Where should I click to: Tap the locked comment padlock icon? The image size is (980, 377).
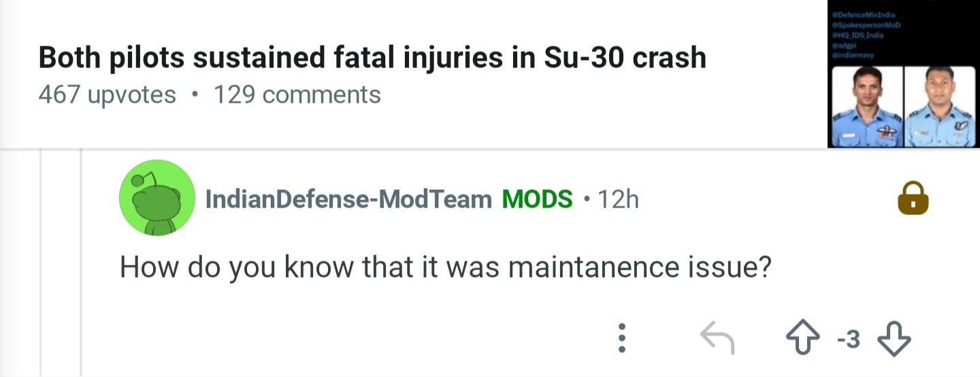[x=913, y=199]
